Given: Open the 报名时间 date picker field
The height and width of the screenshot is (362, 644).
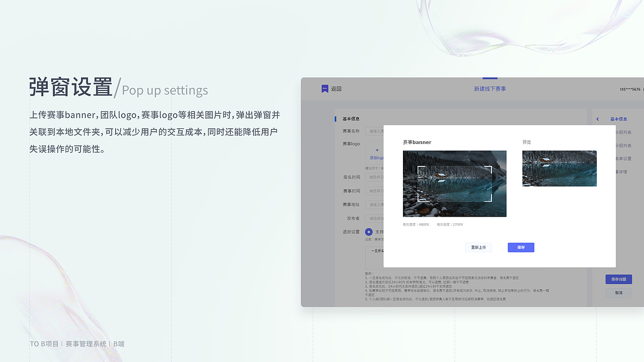Looking at the screenshot, I should point(374,177).
